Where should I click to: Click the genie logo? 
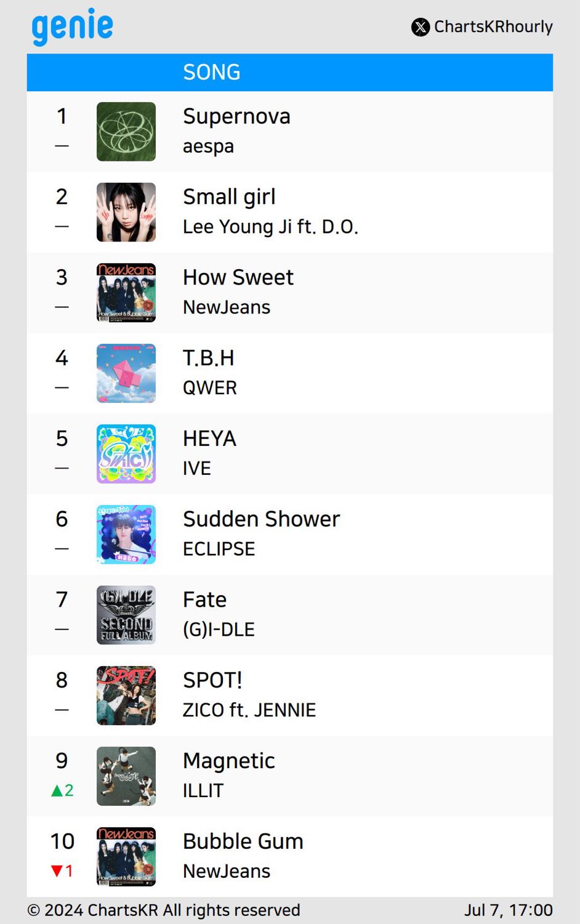(72, 26)
